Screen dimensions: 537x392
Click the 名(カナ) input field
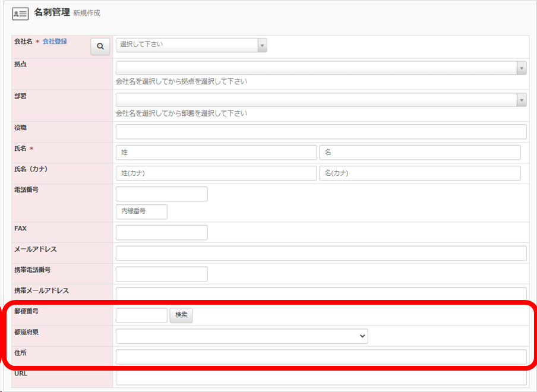(x=419, y=173)
